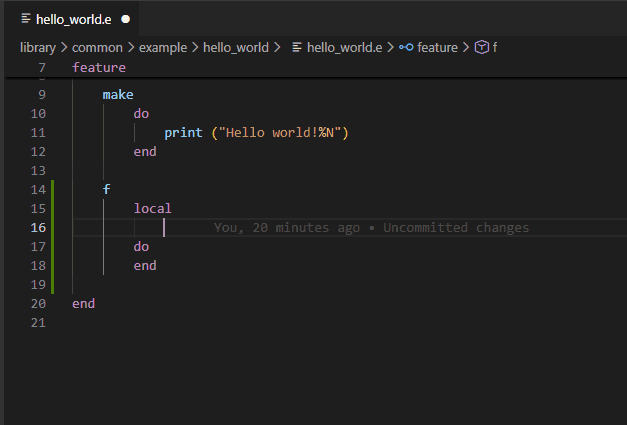
Task: Click the end keyword on line 20
Action: [x=84, y=303]
